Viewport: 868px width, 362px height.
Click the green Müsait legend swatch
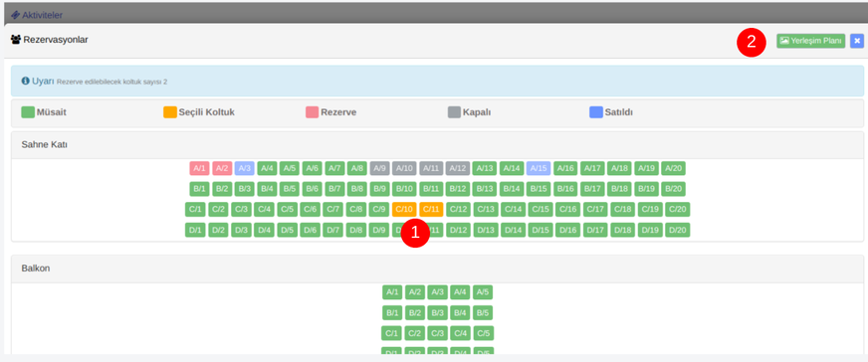(28, 112)
